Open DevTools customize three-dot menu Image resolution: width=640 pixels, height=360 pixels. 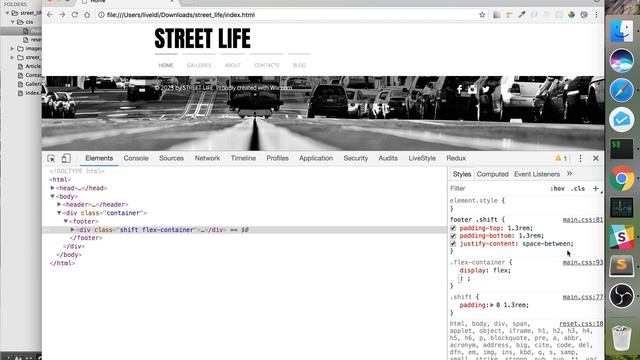(x=580, y=158)
